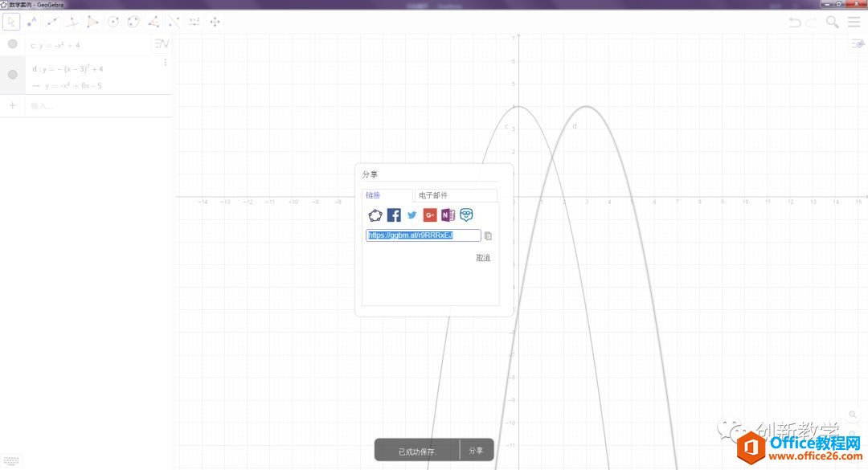Image resolution: width=868 pixels, height=470 pixels.
Task: Open options menu for equation d
Action: (165, 62)
